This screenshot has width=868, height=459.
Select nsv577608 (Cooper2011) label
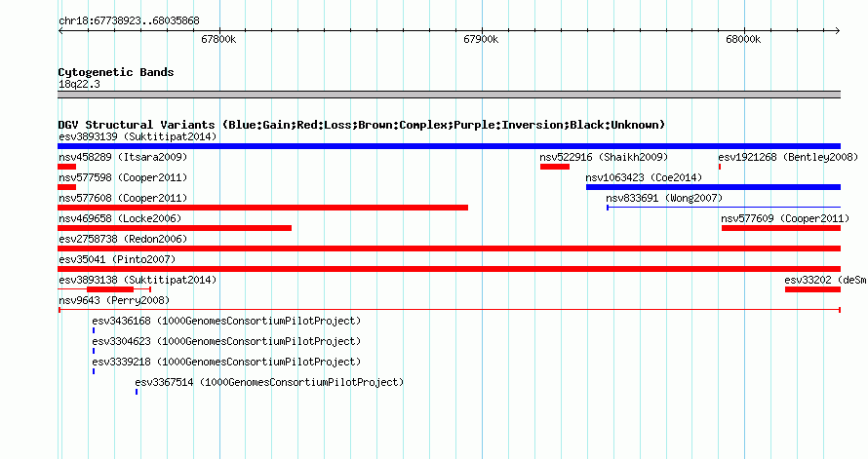click(123, 198)
